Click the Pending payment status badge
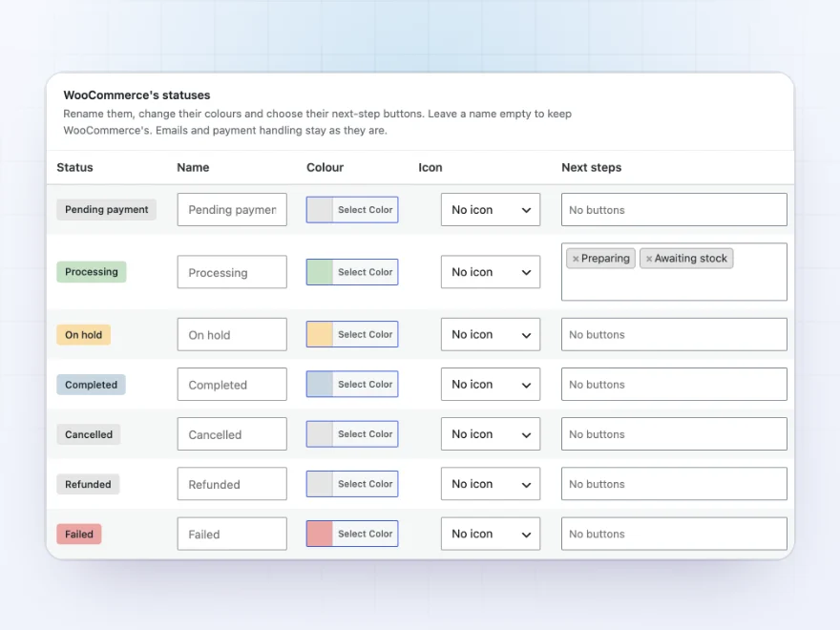This screenshot has width=840, height=630. coord(107,209)
